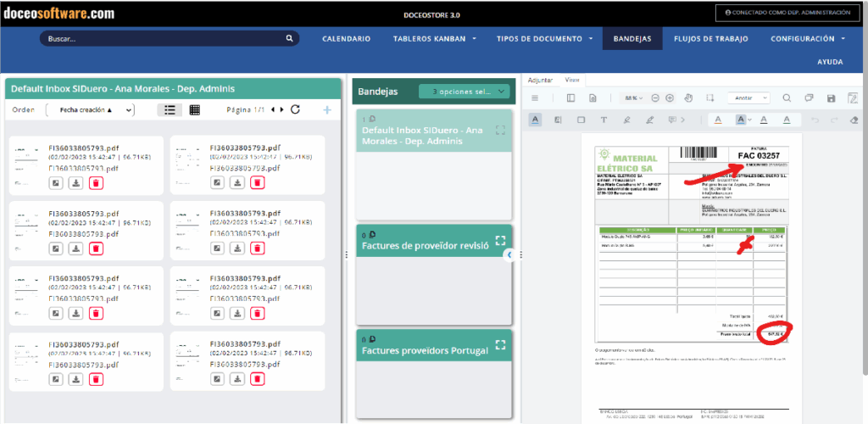Expand the CONFIGURACIÓN menu

click(808, 39)
